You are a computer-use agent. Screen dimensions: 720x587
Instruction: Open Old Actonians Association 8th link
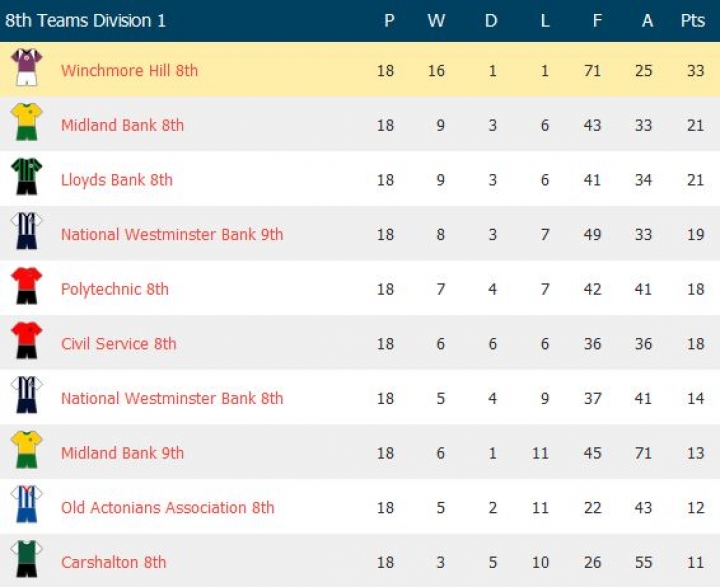click(x=167, y=507)
